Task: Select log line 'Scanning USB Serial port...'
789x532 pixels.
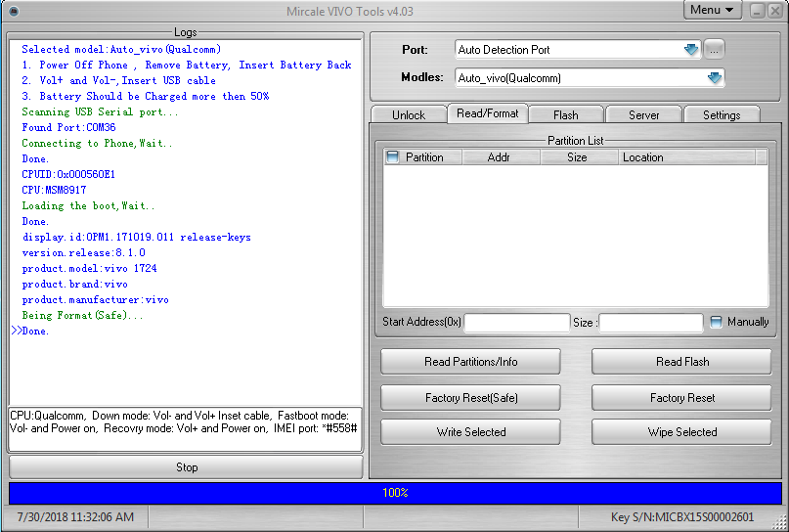Action: (100, 111)
